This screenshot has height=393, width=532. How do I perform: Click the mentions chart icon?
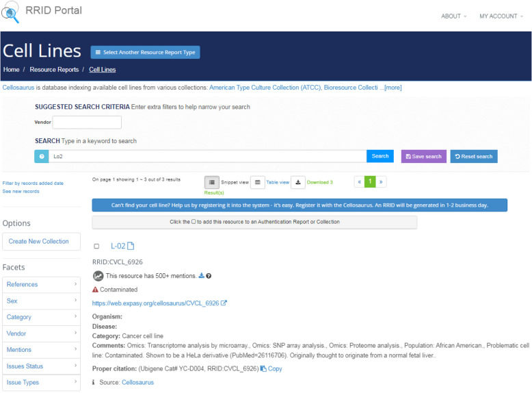(98, 276)
